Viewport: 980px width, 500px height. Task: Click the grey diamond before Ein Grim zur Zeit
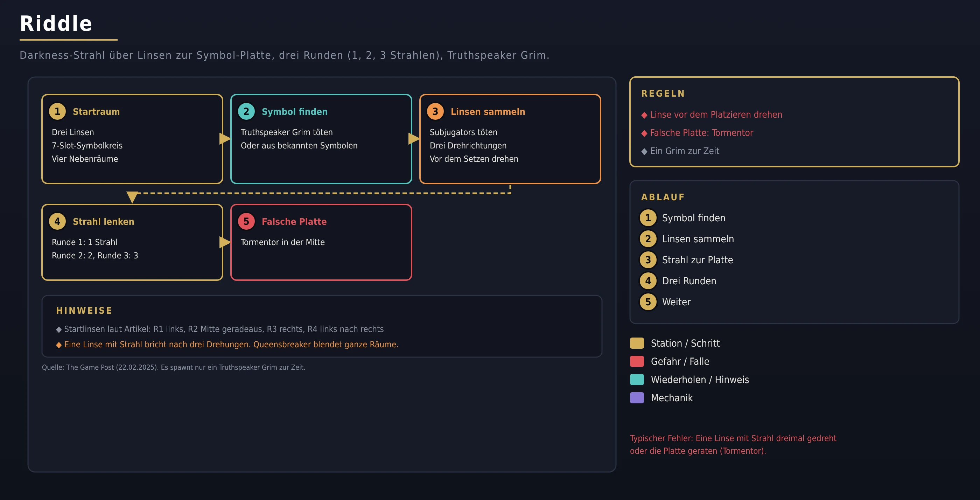644,152
